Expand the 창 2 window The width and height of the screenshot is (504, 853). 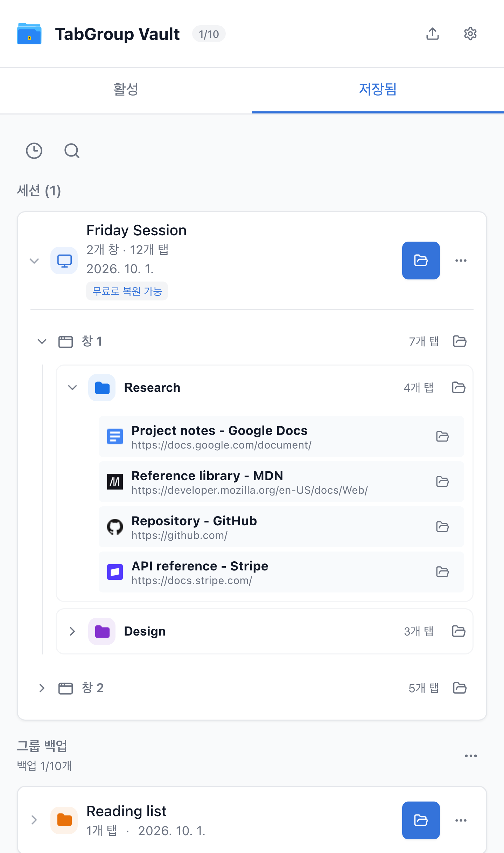[42, 688]
